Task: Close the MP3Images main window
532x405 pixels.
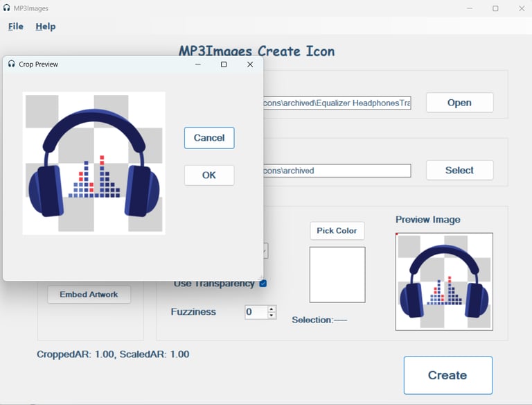Action: point(522,8)
